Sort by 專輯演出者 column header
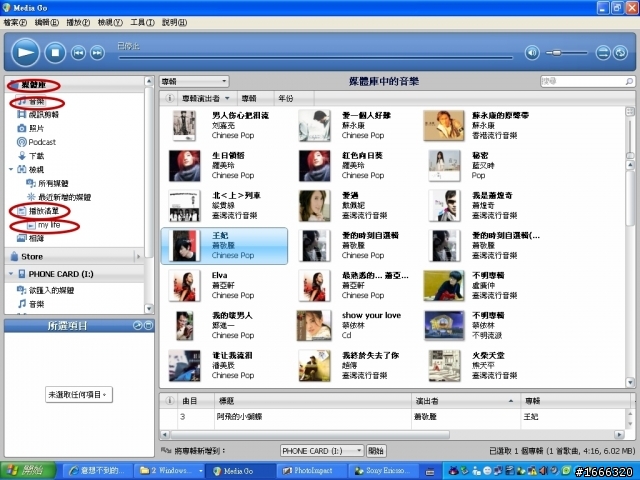This screenshot has height=480, width=640. click(206, 98)
